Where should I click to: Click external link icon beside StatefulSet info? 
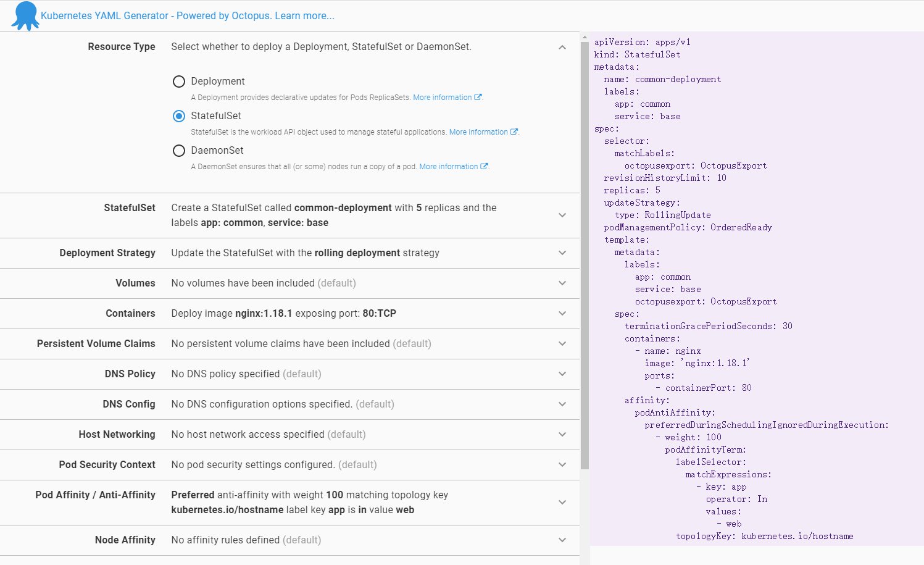[x=514, y=132]
